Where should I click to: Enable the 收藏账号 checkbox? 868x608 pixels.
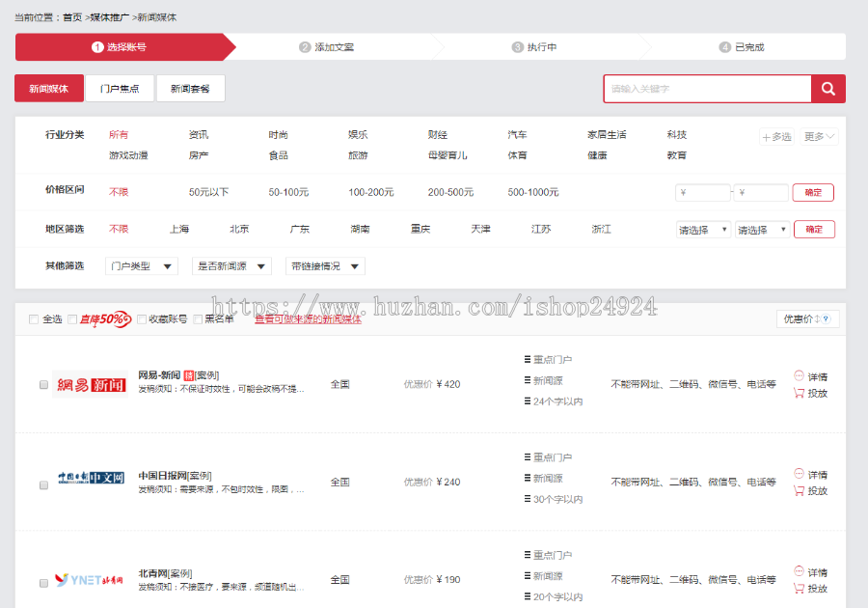(142, 319)
